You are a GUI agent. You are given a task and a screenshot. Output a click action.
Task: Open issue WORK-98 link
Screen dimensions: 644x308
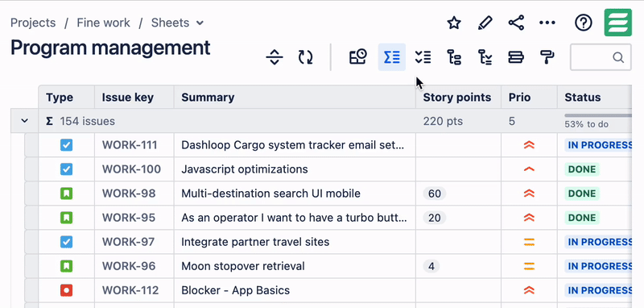click(x=129, y=194)
